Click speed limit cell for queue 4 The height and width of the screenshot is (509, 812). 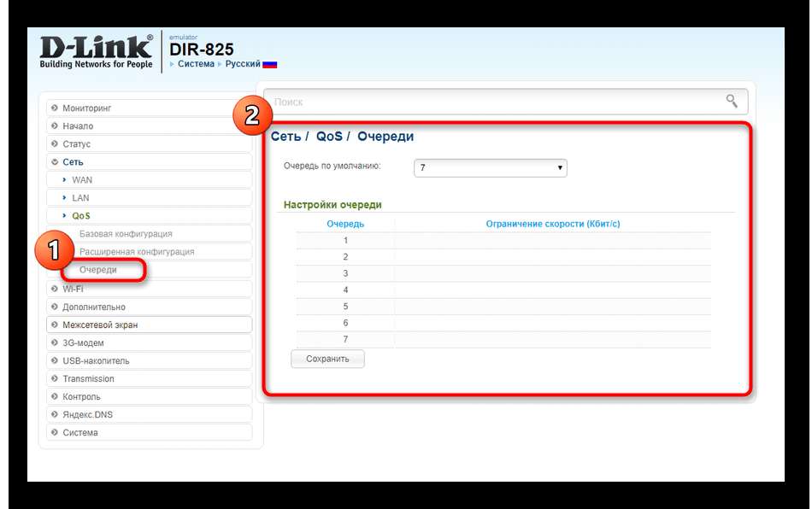pyautogui.click(x=552, y=290)
